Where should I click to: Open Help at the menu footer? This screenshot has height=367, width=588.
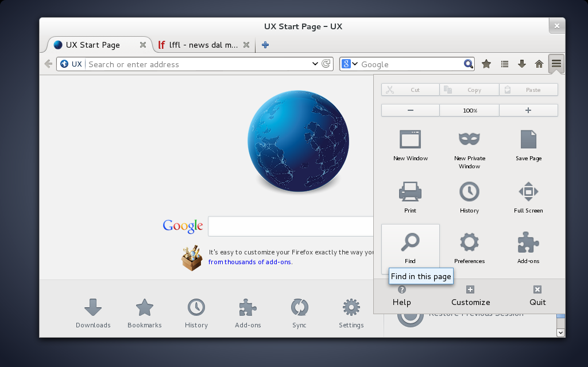pos(401,296)
